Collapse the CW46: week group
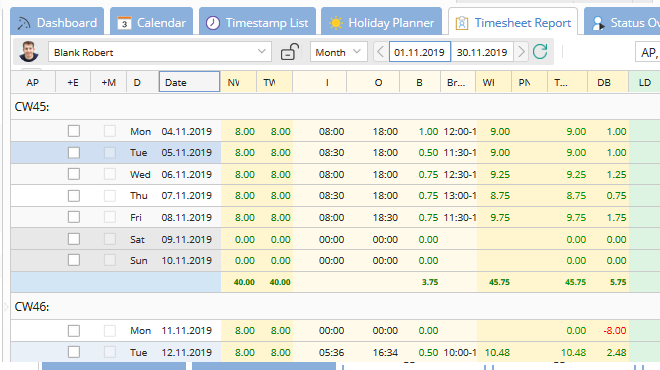The height and width of the screenshot is (370, 660). pyautogui.click(x=32, y=306)
